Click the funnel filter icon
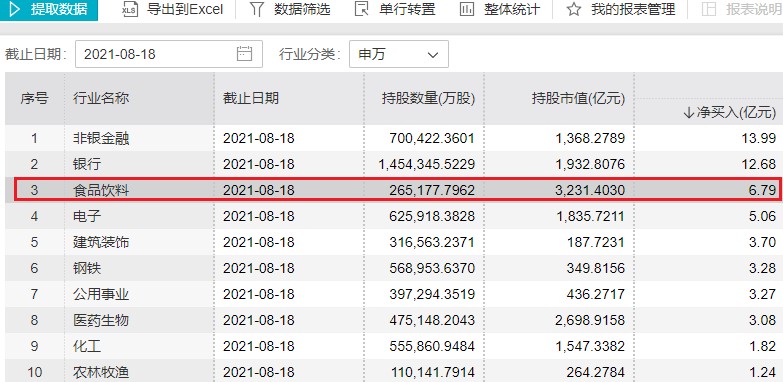 257,9
